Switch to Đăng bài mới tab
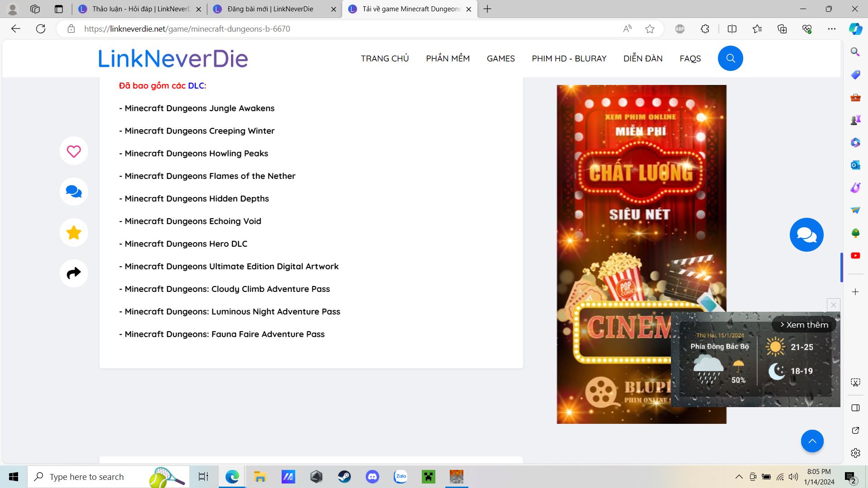Viewport: 868px width, 488px height. (x=270, y=9)
